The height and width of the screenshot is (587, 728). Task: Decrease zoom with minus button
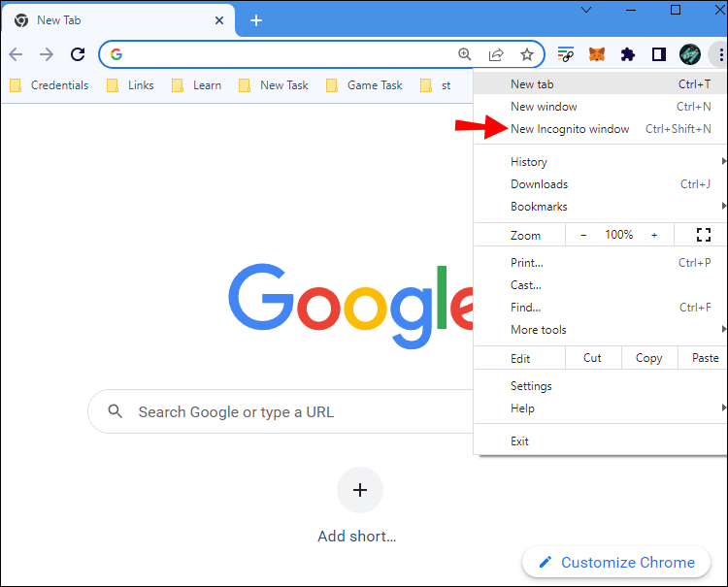pos(583,235)
